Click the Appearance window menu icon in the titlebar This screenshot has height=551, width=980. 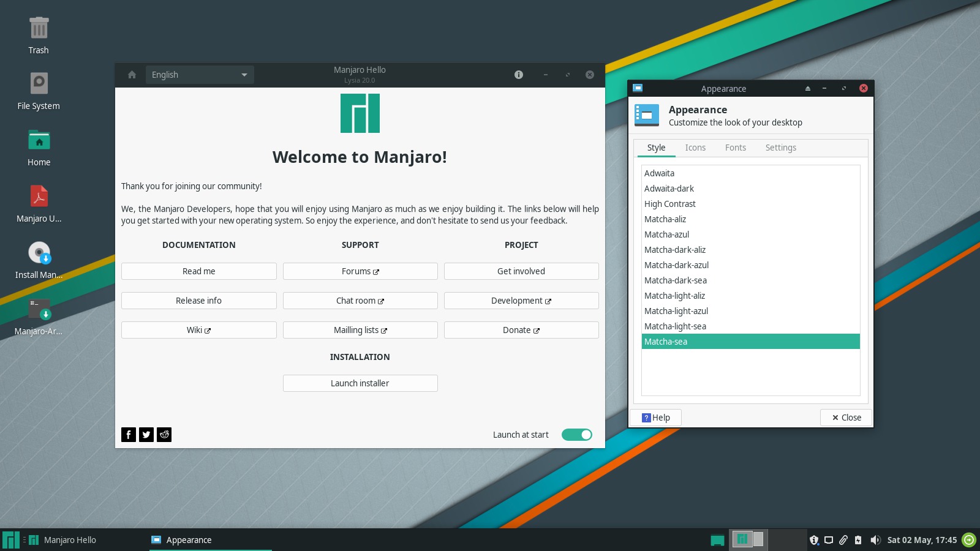click(638, 88)
